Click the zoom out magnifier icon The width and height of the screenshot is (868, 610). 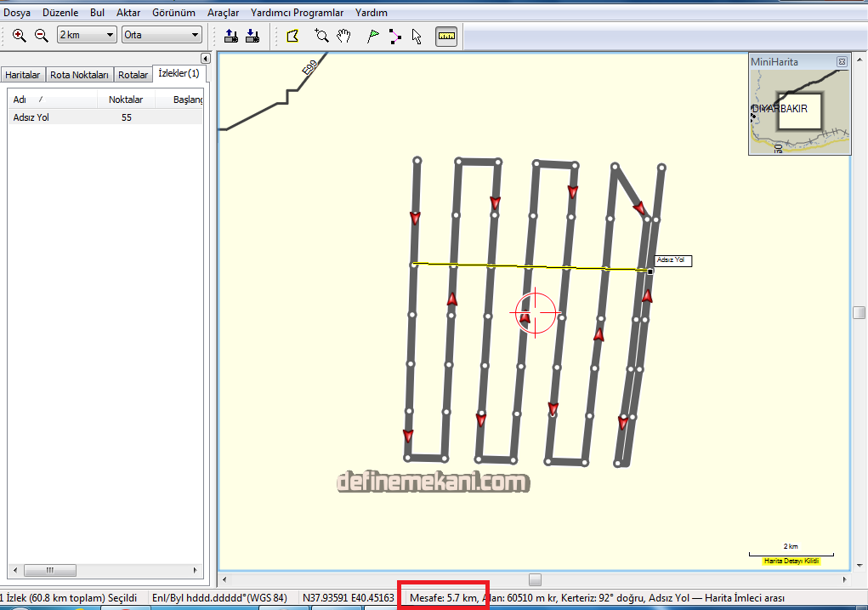point(41,36)
